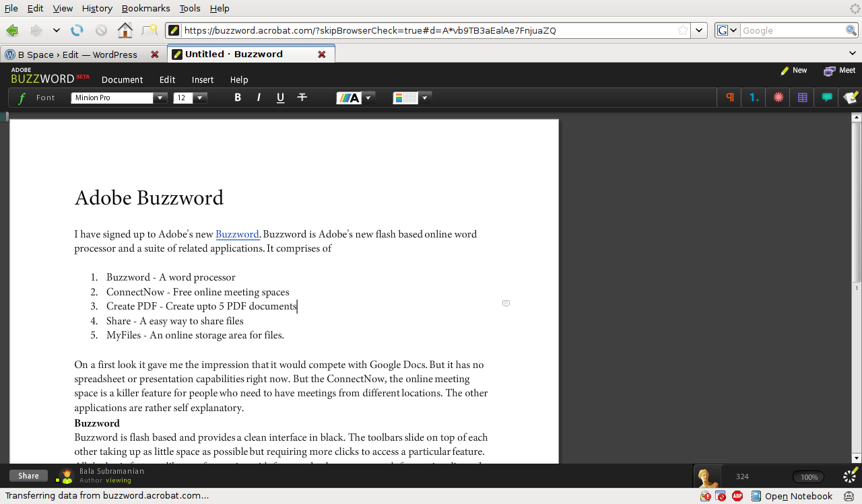This screenshot has width=862, height=504.
Task: Click the Share button
Action: click(28, 476)
